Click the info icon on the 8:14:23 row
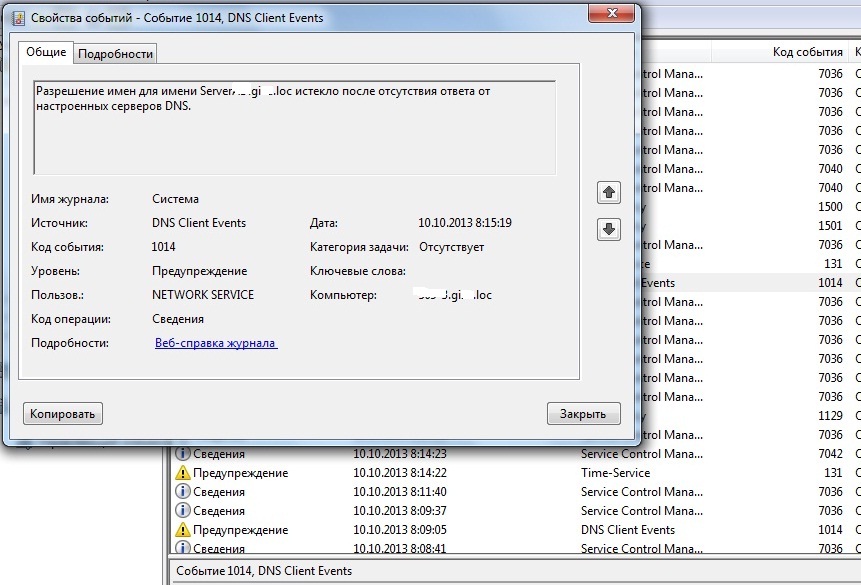Image resolution: width=861 pixels, height=585 pixels. (x=182, y=454)
